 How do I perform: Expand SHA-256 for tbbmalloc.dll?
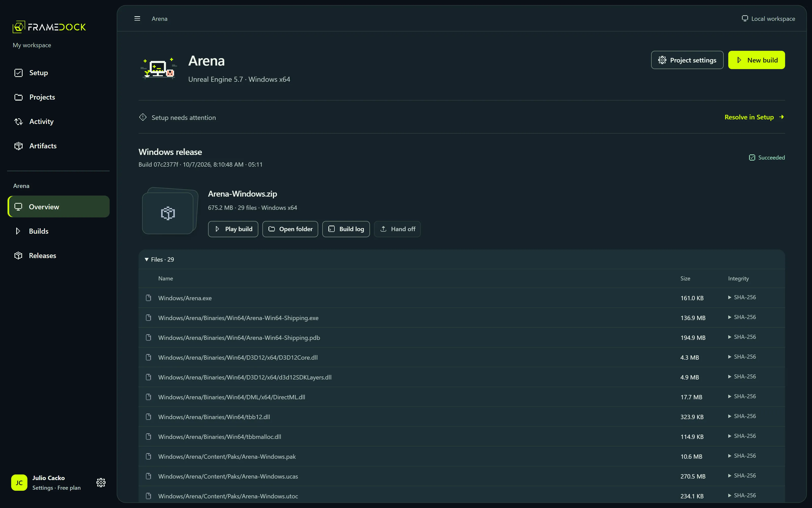[x=742, y=436]
